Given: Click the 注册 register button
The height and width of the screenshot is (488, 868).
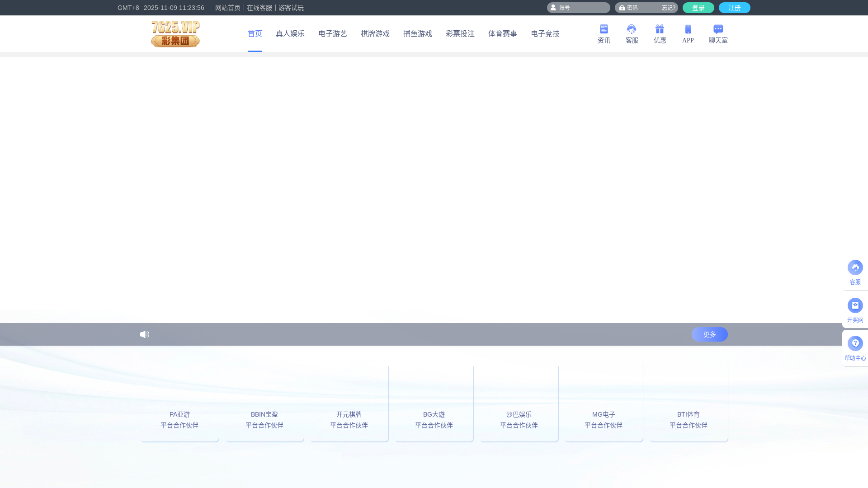Looking at the screenshot, I should [x=735, y=8].
